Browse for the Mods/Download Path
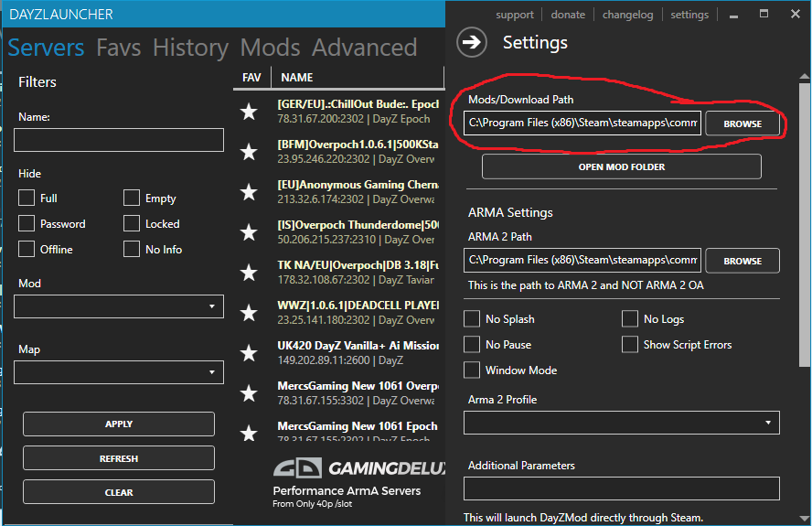The width and height of the screenshot is (812, 526). point(743,123)
